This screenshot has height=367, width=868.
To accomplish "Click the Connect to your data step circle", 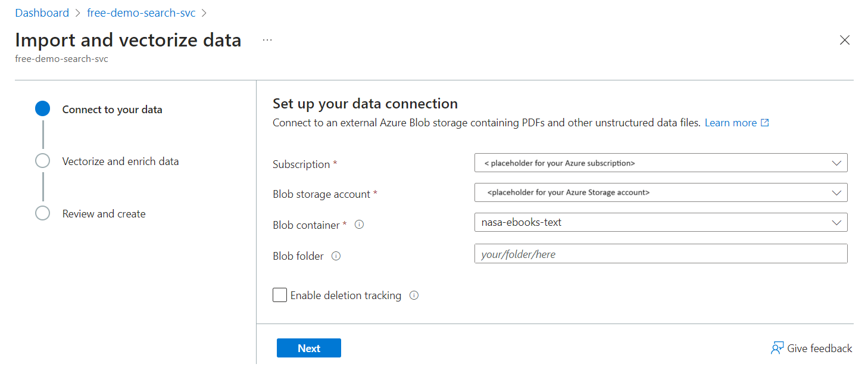I will pyautogui.click(x=42, y=108).
